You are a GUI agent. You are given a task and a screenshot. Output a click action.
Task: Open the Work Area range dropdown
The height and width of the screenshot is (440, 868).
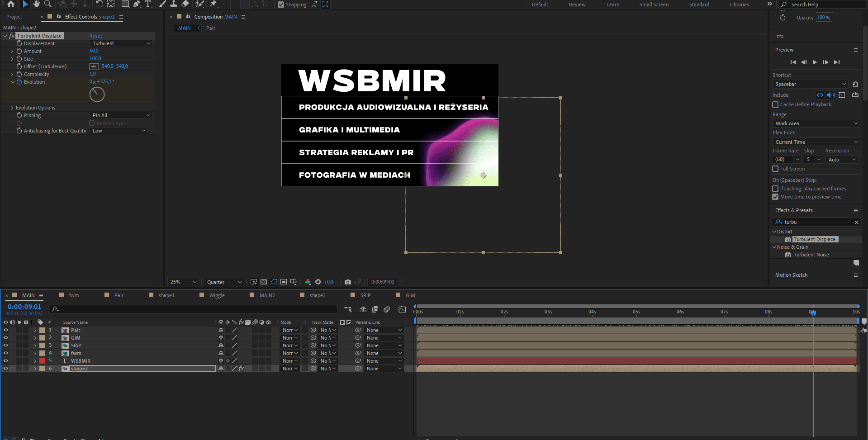pyautogui.click(x=816, y=123)
